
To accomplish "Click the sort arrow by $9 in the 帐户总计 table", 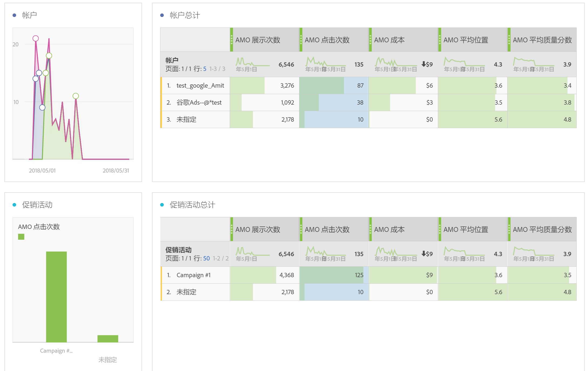I will point(424,64).
